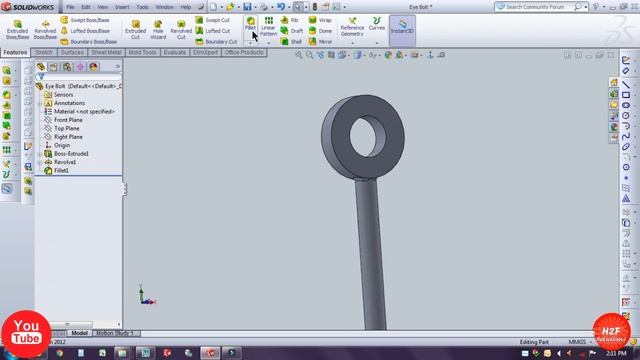Expand the manager pane tabs chevron
The height and width of the screenshot is (360, 640).
click(x=118, y=67)
